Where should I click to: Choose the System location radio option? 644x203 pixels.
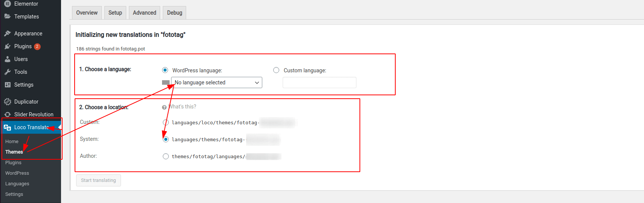pos(166,139)
